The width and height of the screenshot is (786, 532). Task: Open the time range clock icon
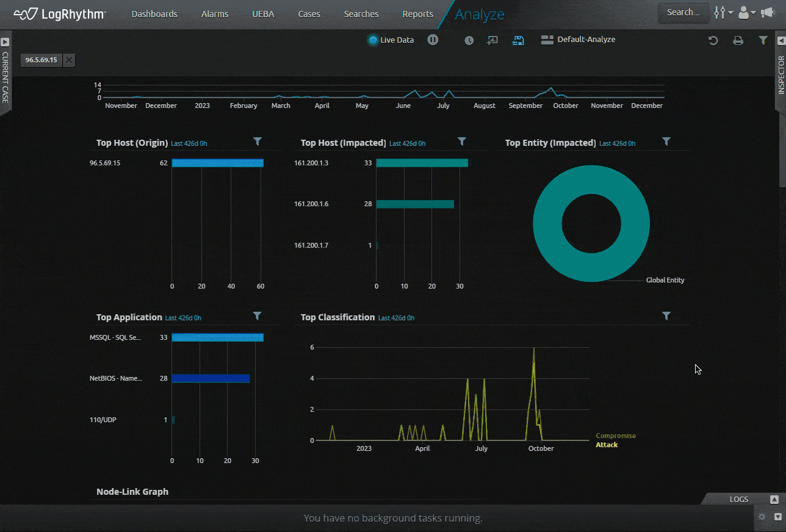tap(469, 40)
